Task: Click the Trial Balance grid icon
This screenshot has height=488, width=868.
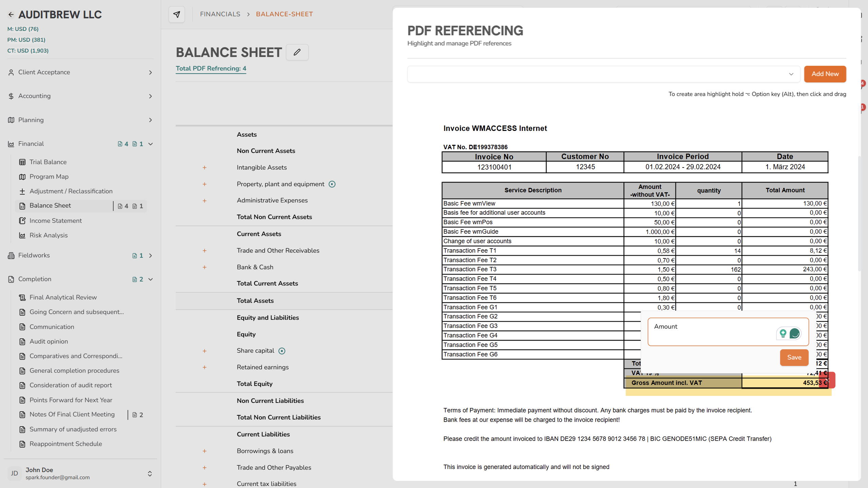Action: [x=22, y=162]
